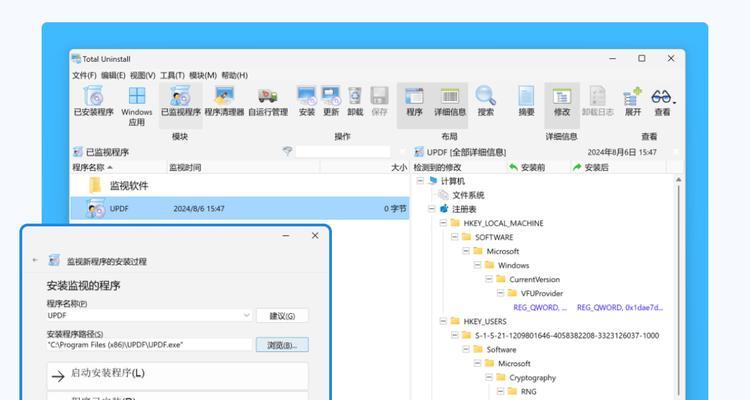Click the 安装前 column header
Screen dimensions: 750x400
point(539,167)
